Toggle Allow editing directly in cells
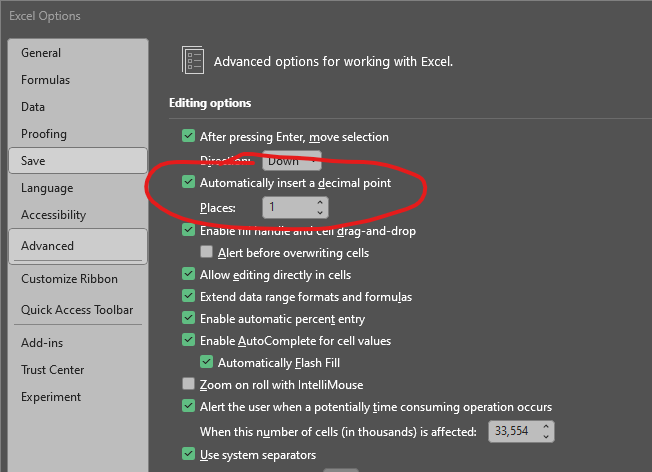 pyautogui.click(x=188, y=274)
